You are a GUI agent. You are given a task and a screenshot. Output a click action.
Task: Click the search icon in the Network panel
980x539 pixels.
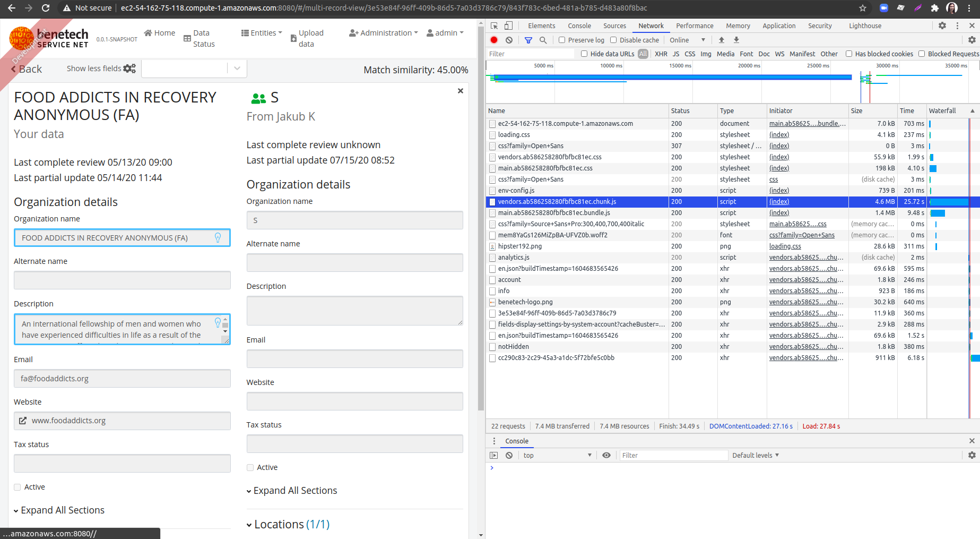pyautogui.click(x=543, y=40)
